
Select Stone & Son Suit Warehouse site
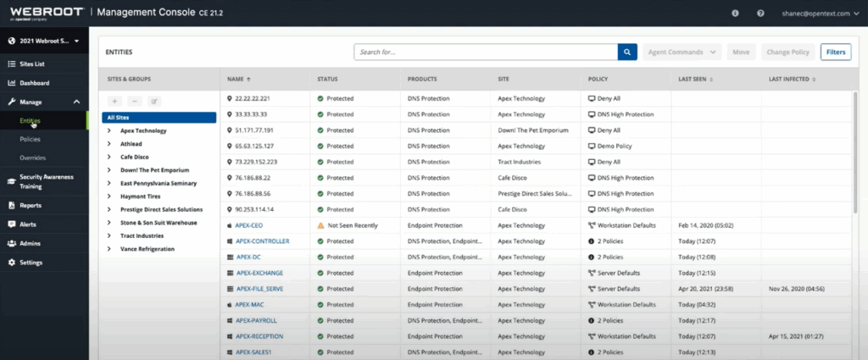click(159, 223)
